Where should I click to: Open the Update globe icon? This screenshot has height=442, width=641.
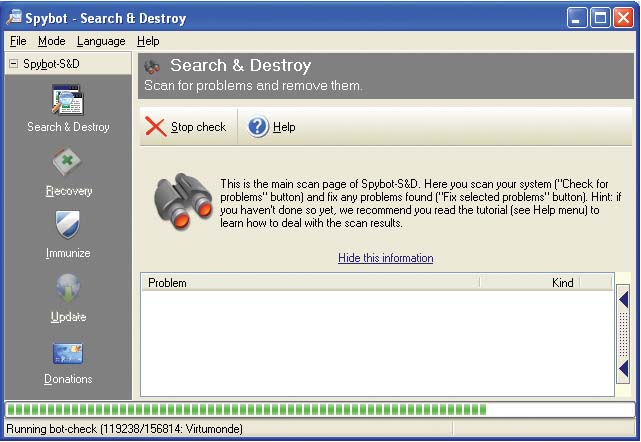pyautogui.click(x=68, y=289)
